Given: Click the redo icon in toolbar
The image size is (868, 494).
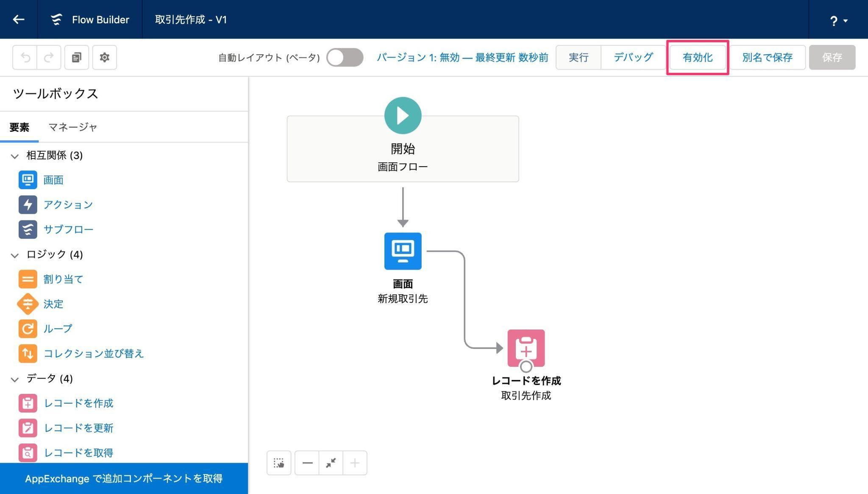Looking at the screenshot, I should tap(49, 57).
